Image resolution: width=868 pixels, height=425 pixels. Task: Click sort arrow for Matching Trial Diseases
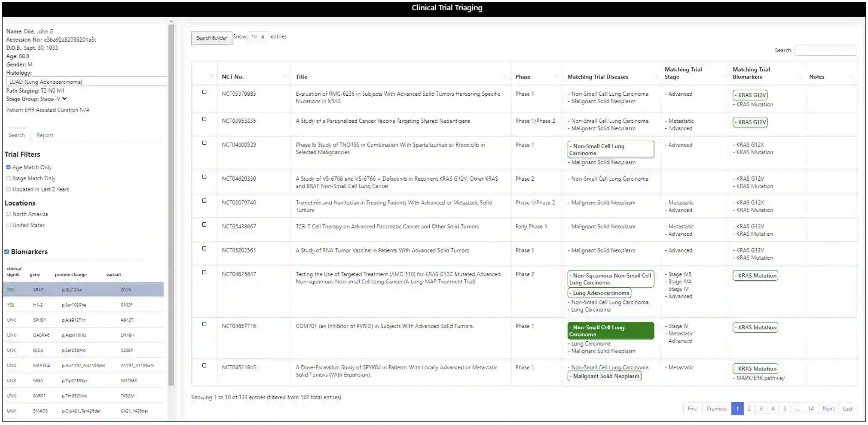656,76
